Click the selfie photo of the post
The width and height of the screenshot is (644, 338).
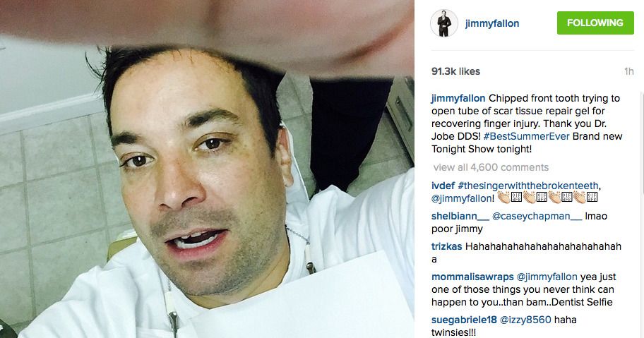207,169
